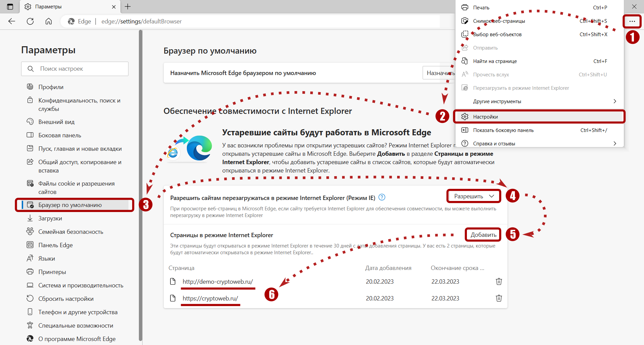Click the http://demo-cryptoweb.ru/ page entry
The width and height of the screenshot is (644, 345).
[218, 282]
